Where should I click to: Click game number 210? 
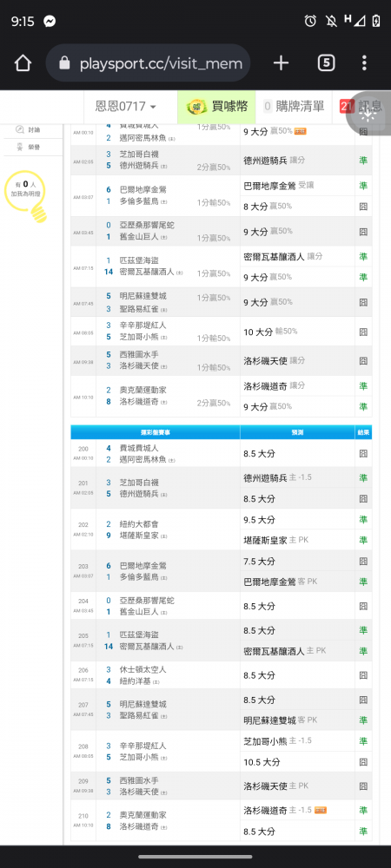click(83, 816)
